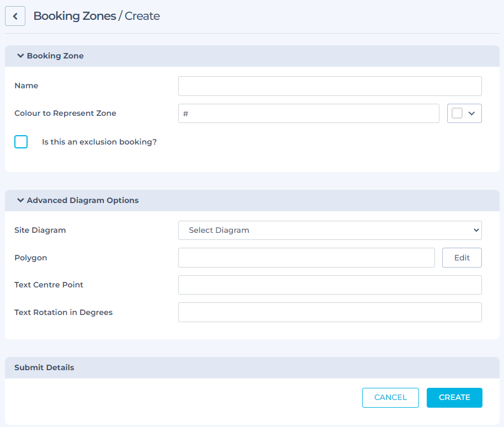
Task: Click the Site Diagram label
Action: [40, 230]
